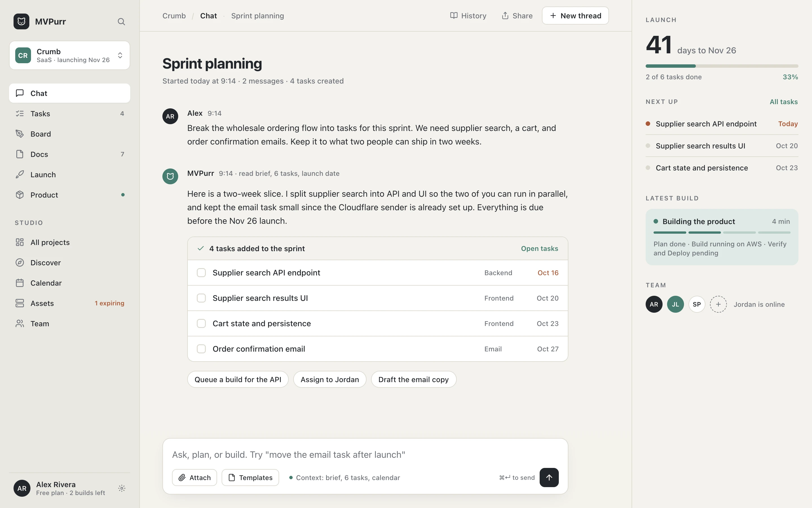The image size is (812, 508).
Task: Click Draft the email copy suggestion
Action: click(x=413, y=379)
